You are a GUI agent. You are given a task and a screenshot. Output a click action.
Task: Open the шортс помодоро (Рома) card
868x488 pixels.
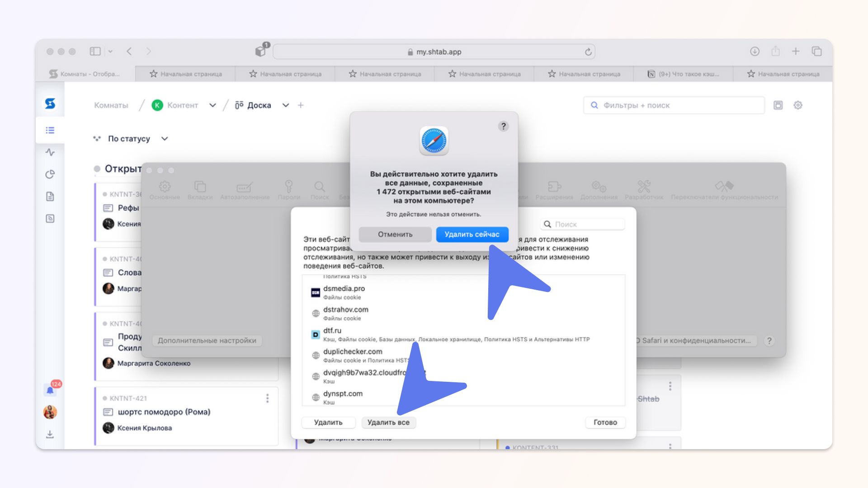click(x=186, y=416)
